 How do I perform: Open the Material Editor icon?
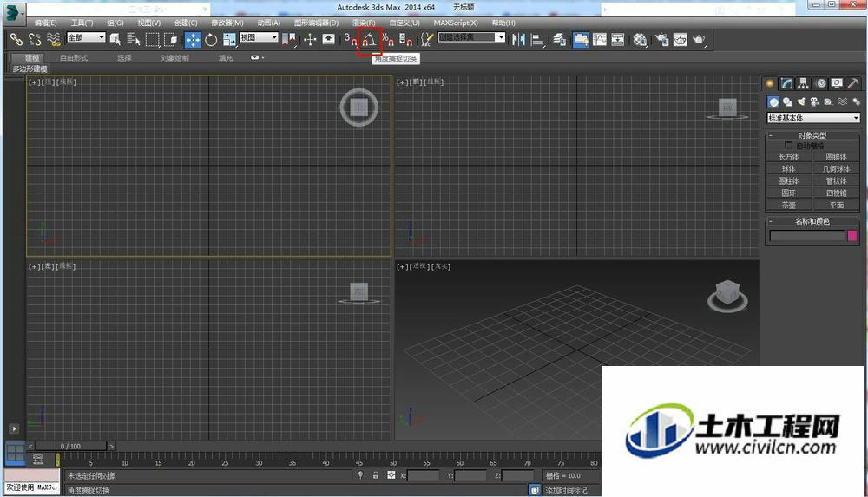pyautogui.click(x=641, y=39)
